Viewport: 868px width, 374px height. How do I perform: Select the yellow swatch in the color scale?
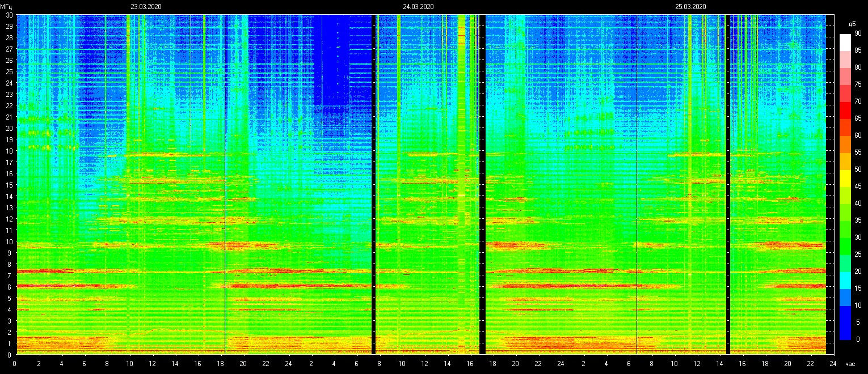(x=845, y=178)
